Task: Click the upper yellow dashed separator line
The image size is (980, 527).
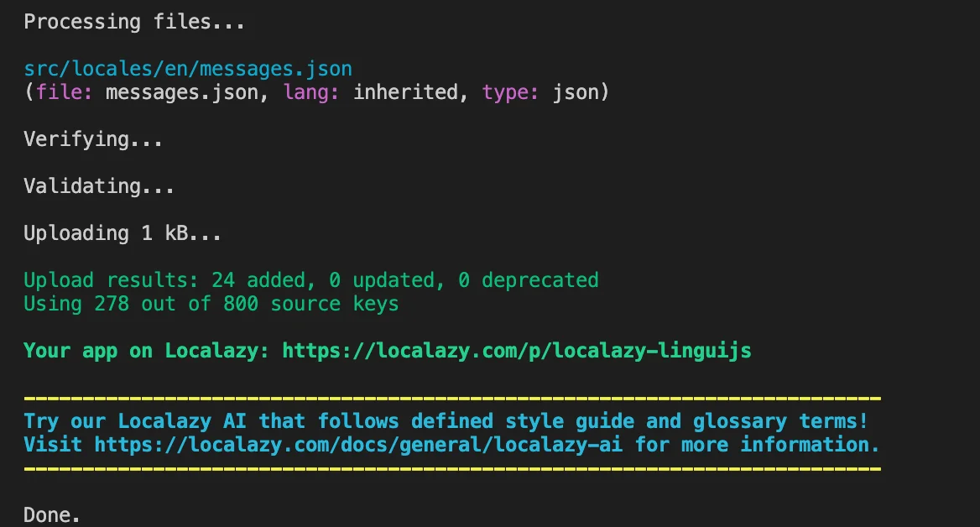Action: click(451, 399)
